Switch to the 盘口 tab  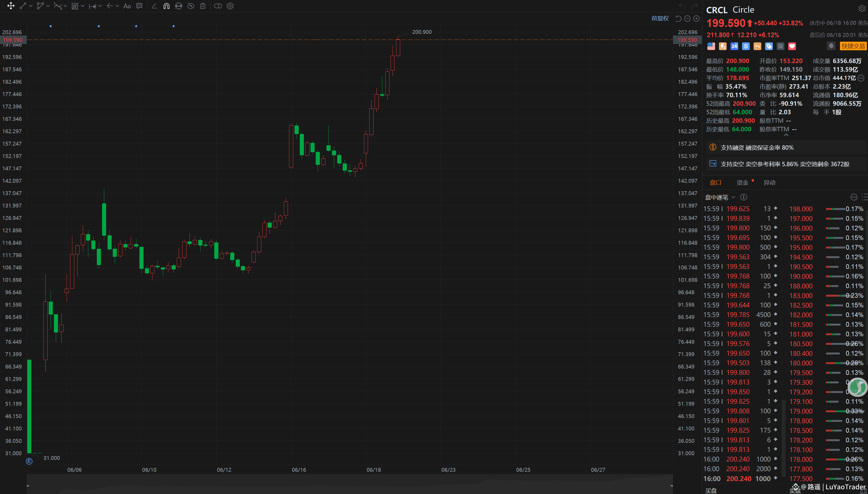(x=715, y=182)
